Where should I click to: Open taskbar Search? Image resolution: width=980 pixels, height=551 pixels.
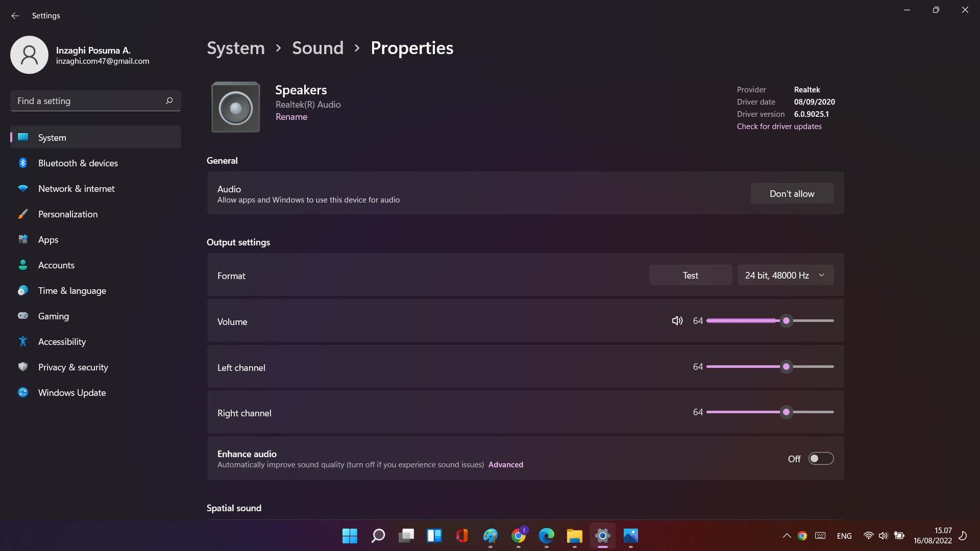[378, 536]
